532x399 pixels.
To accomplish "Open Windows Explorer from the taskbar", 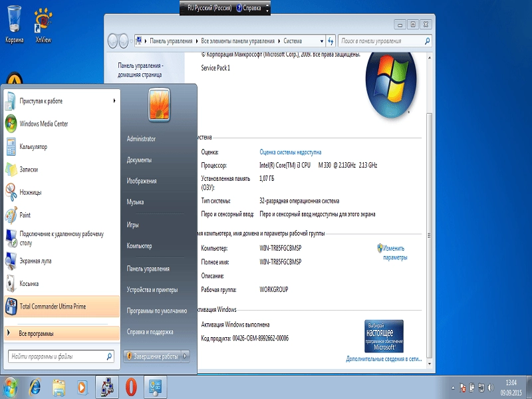I will coord(59,387).
